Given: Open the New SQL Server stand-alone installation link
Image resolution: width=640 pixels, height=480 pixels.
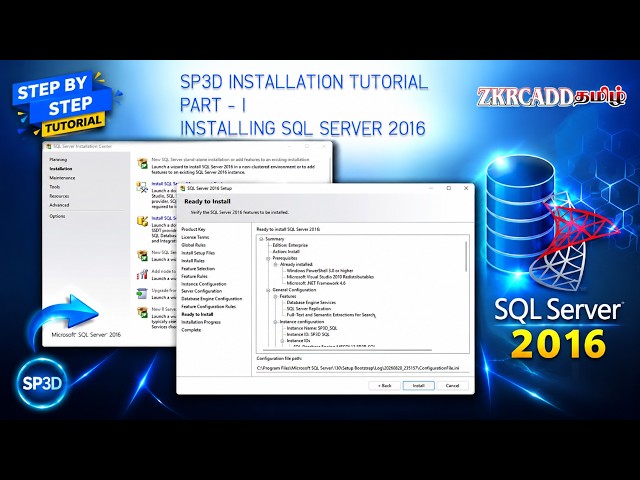Looking at the screenshot, I should pyautogui.click(x=231, y=160).
